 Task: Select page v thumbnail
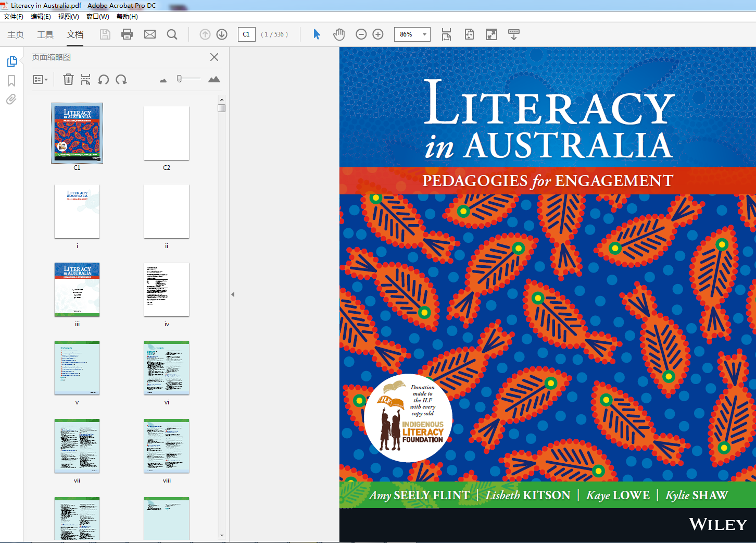[77, 368]
